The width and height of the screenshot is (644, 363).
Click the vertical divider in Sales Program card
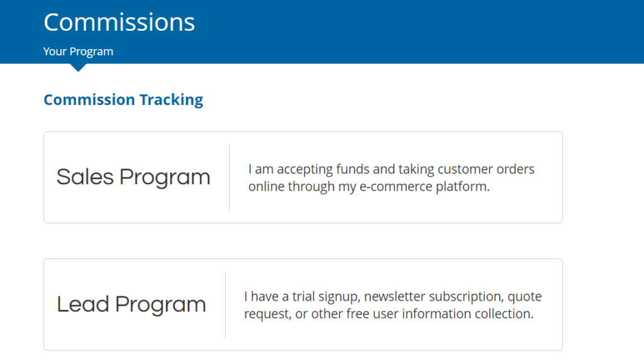click(229, 177)
